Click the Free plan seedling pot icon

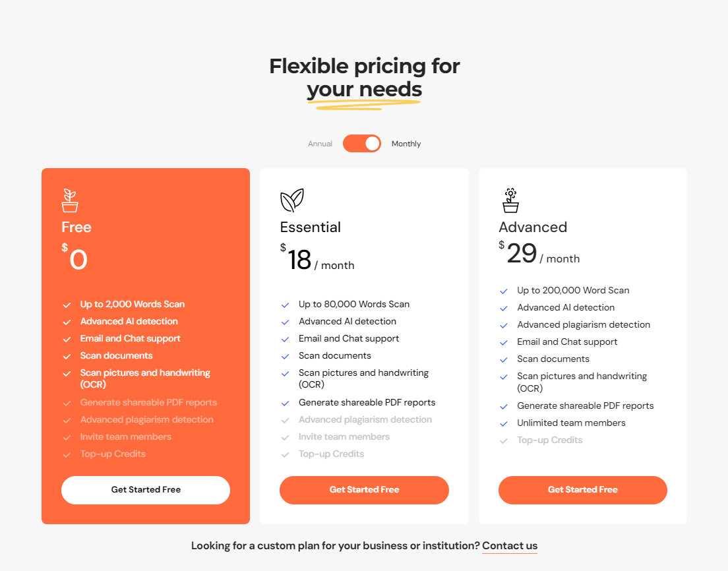[x=70, y=200]
